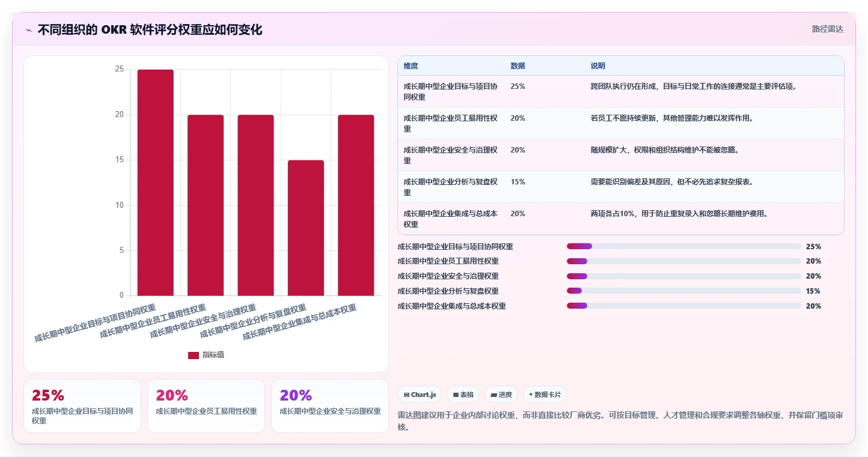The width and height of the screenshot is (868, 457).
Task: Click table cell 成长期中型企业目标与项目协同权重
Action: click(451, 91)
